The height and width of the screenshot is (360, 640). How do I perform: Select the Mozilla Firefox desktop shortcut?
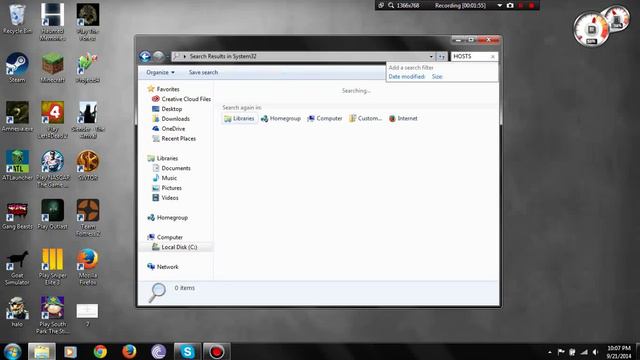pos(88,267)
